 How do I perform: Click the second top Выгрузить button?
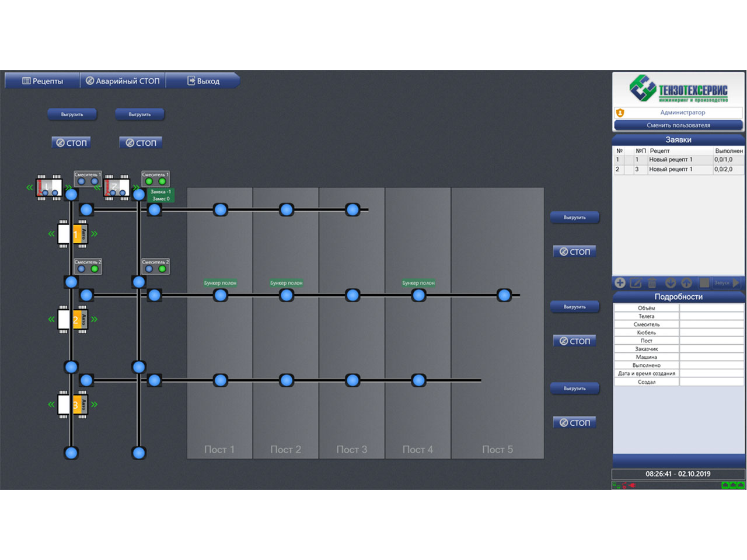coord(139,114)
